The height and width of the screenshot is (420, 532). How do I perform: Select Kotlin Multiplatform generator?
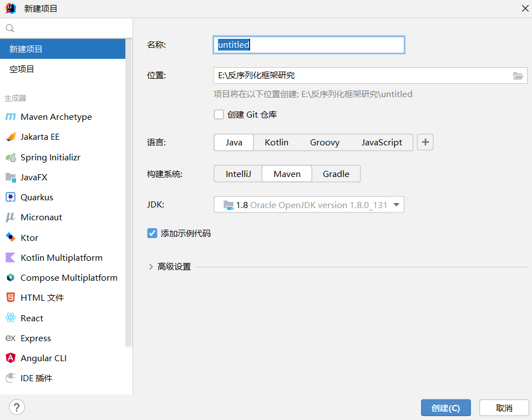click(x=63, y=257)
